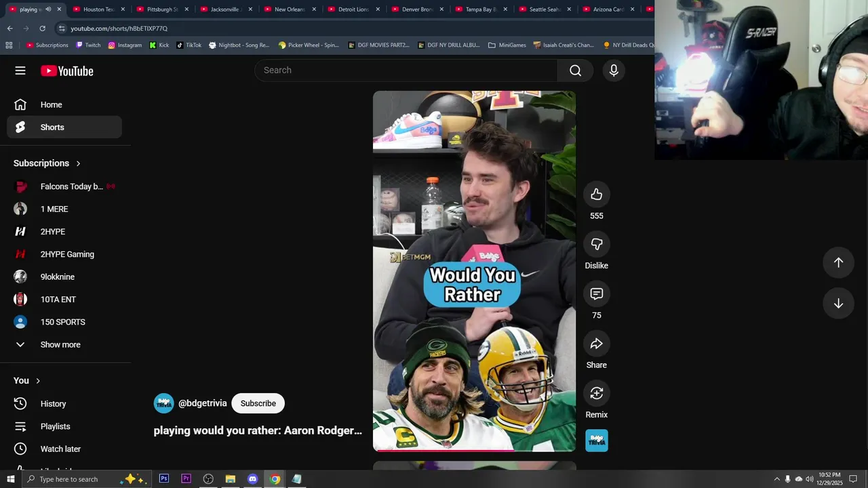The height and width of the screenshot is (488, 868).
Task: Expand Show more subscriptions
Action: click(64, 344)
